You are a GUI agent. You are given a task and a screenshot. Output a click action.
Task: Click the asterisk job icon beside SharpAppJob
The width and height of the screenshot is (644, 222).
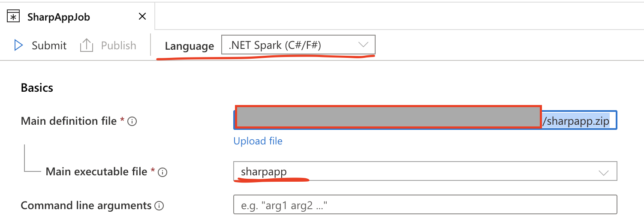[14, 17]
